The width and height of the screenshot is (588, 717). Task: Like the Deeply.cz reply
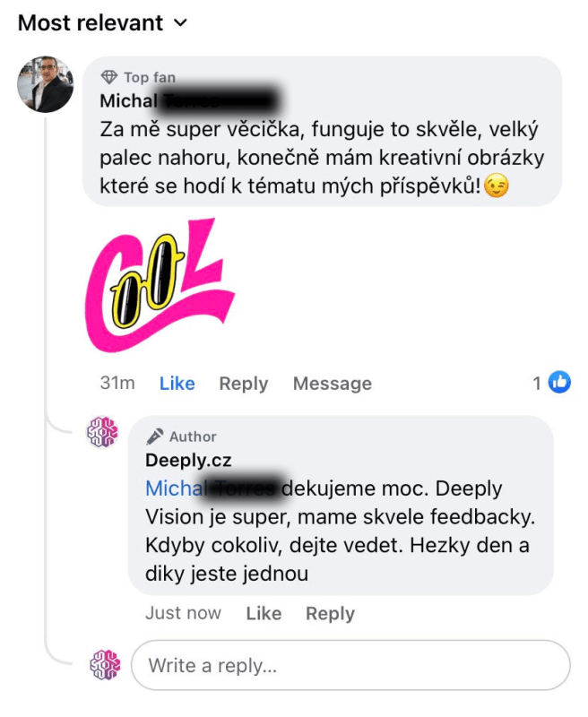point(264,613)
